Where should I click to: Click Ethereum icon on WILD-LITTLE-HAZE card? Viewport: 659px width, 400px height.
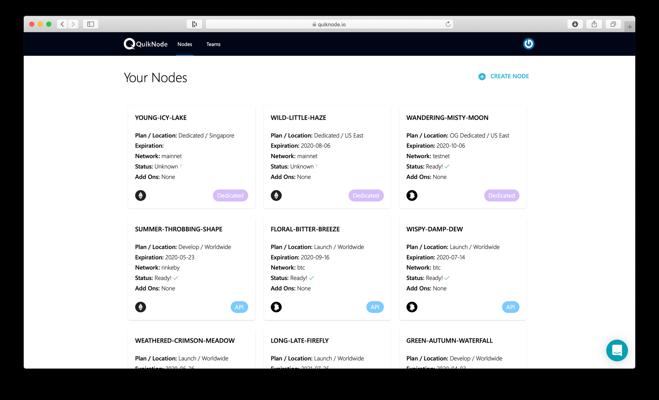coord(276,195)
